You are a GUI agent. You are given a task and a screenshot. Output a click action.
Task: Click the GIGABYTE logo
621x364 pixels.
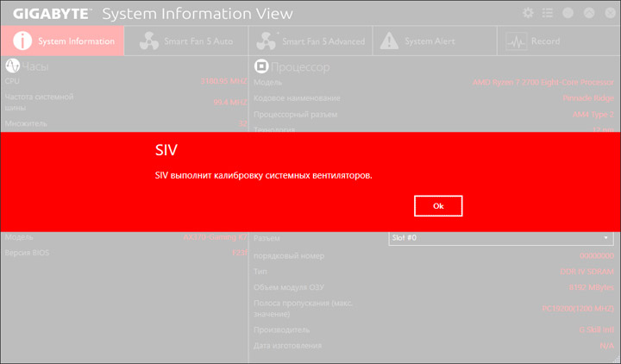(x=51, y=14)
